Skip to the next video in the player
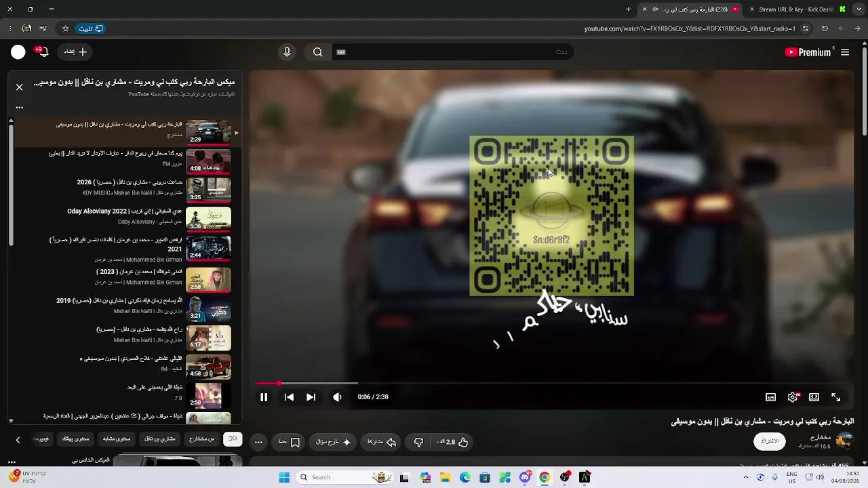Image resolution: width=868 pixels, height=488 pixels. click(311, 397)
